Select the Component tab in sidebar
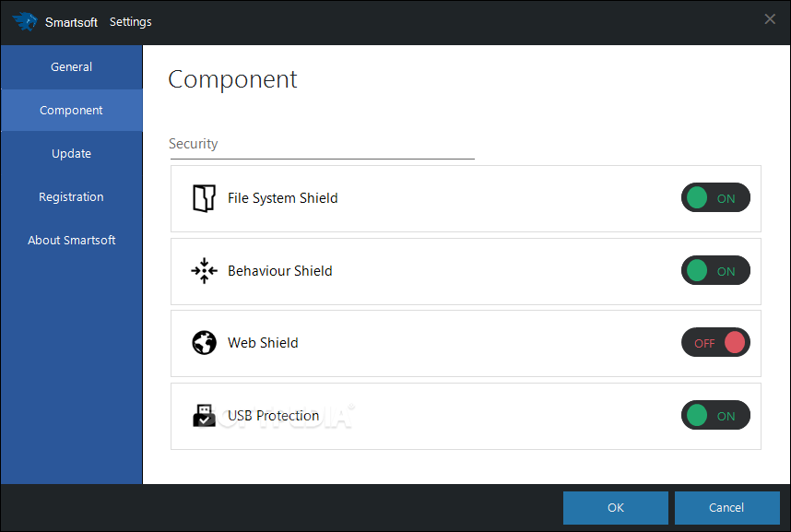This screenshot has height=532, width=791. [x=72, y=111]
